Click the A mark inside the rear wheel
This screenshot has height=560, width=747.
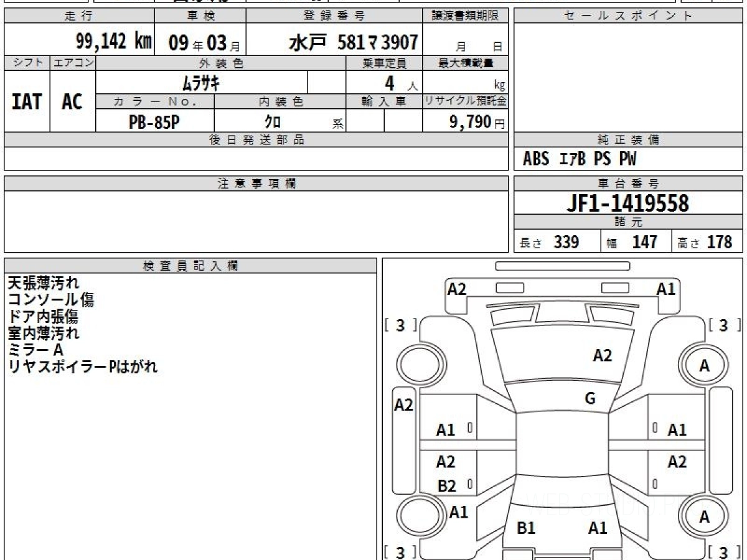point(704,516)
